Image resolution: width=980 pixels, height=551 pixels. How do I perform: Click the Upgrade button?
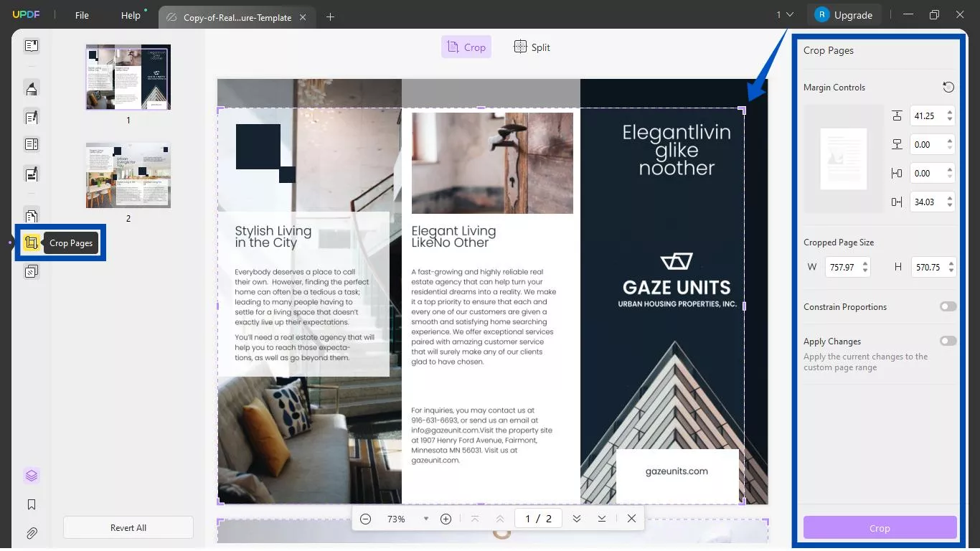tap(844, 14)
